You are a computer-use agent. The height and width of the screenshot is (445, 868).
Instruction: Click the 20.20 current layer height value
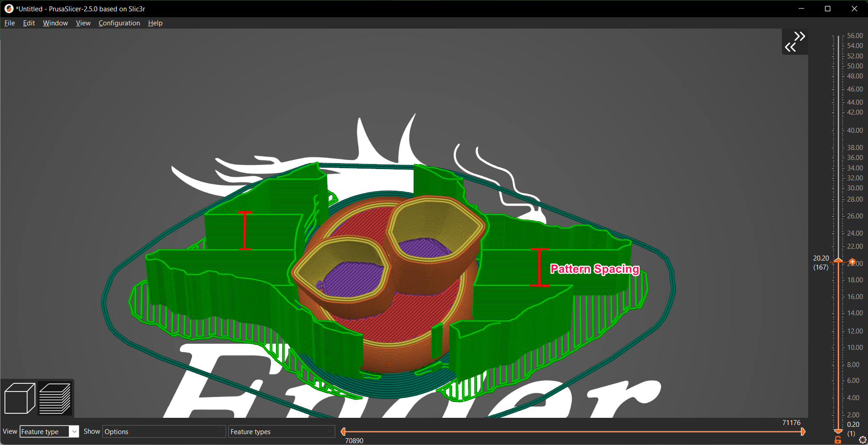(x=821, y=258)
